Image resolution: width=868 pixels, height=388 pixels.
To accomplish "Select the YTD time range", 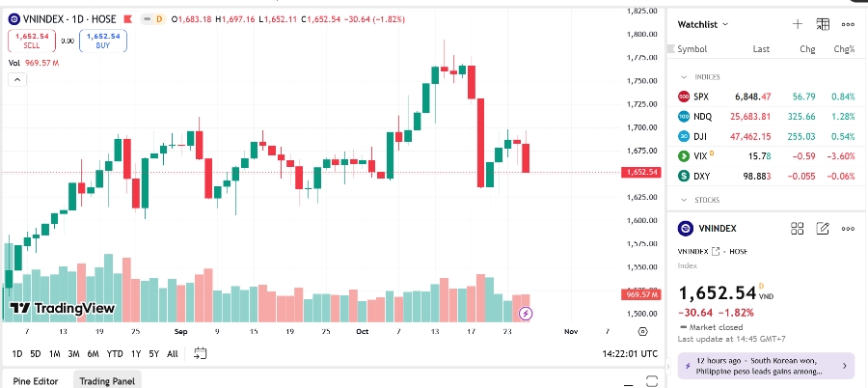I will click(x=114, y=354).
